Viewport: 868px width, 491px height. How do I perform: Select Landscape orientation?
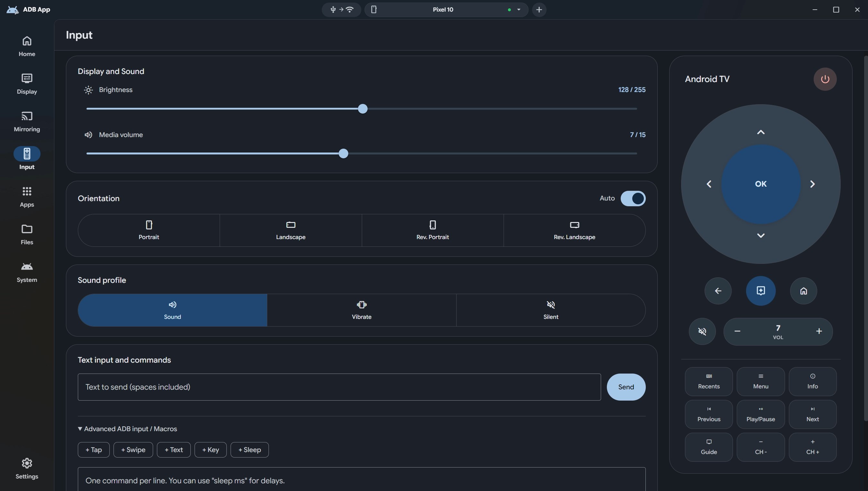[x=290, y=230]
